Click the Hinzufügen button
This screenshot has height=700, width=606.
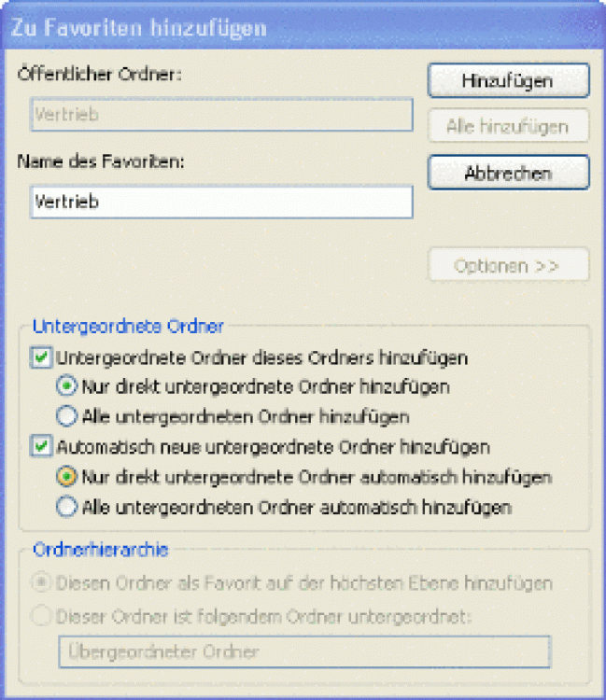coord(508,80)
